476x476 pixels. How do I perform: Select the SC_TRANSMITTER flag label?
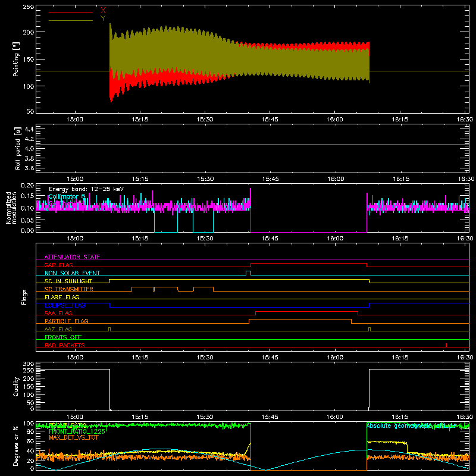[68, 289]
